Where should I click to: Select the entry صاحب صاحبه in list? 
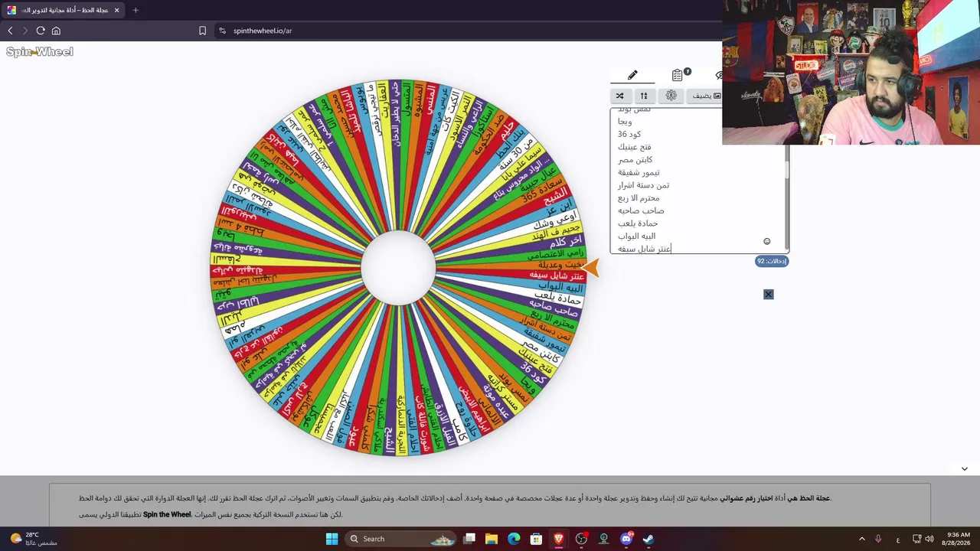click(x=641, y=210)
